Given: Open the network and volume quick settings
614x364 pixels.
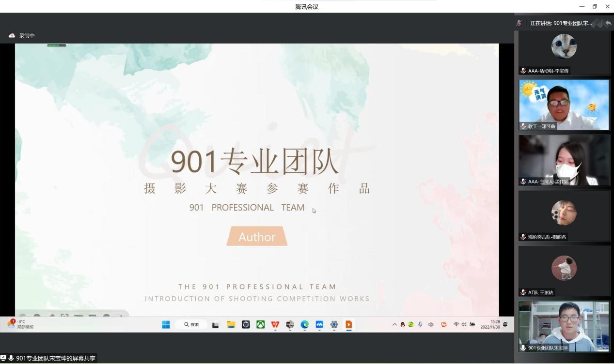Looking at the screenshot, I should (464, 324).
